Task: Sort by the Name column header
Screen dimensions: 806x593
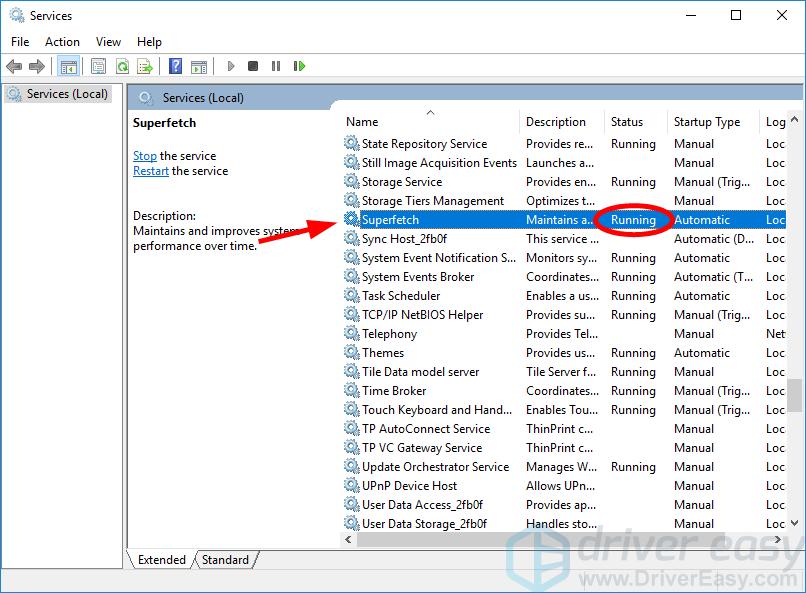Action: point(432,122)
